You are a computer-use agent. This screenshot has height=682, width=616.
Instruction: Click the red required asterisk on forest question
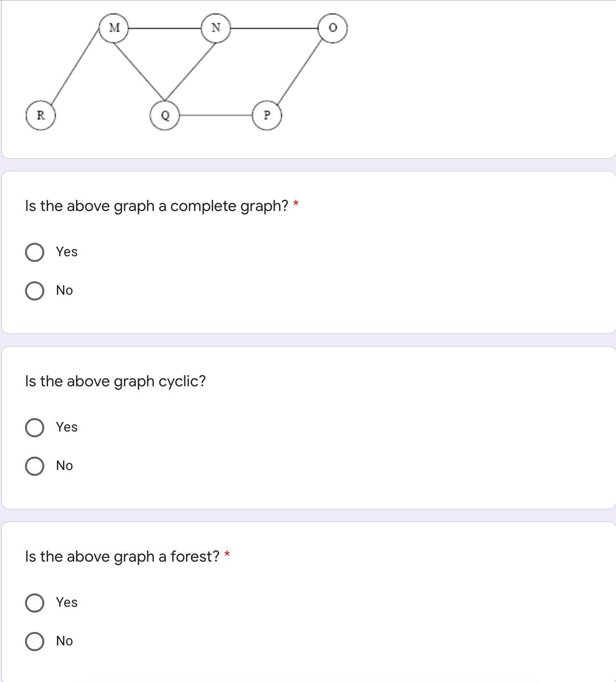(227, 554)
